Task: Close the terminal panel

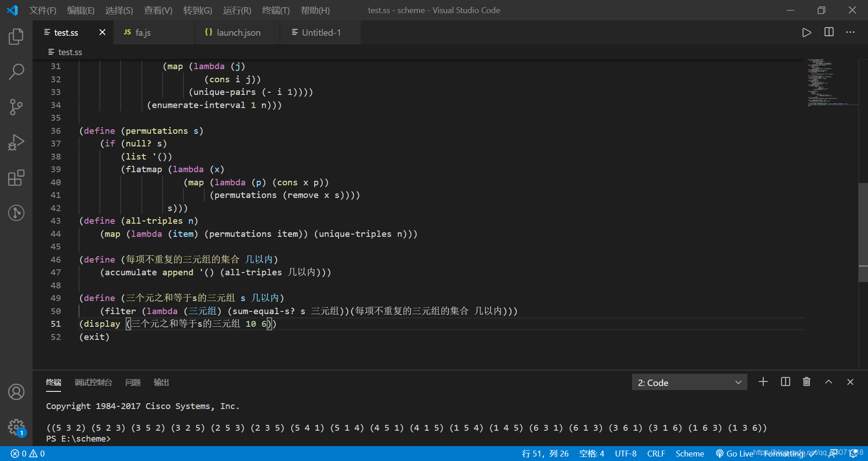Action: [x=850, y=382]
